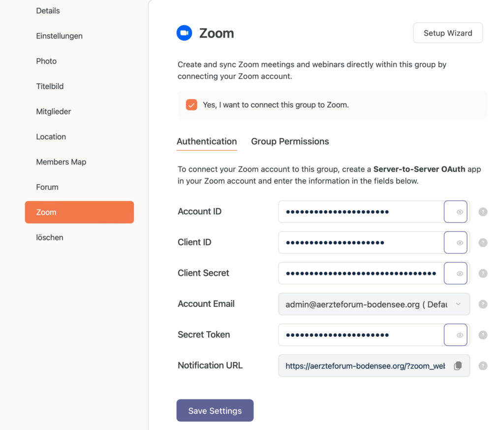Open Mitglieder in the sidebar
This screenshot has height=430, width=504.
point(54,111)
